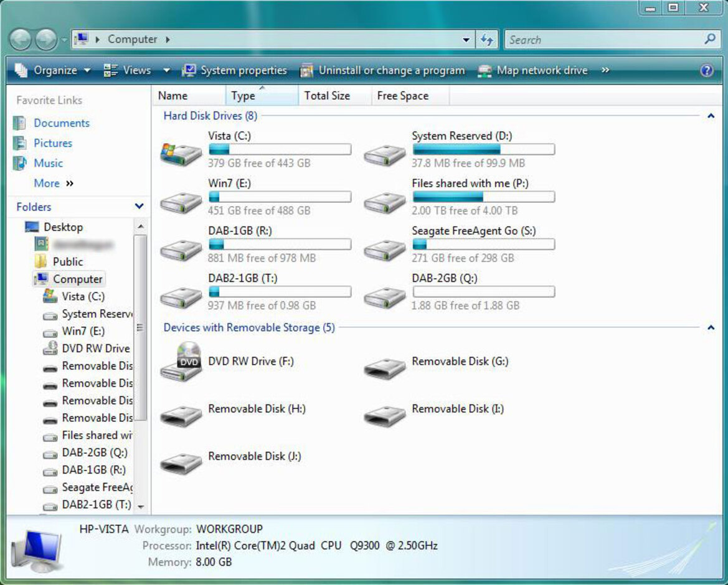Select the DAB2-1GB (T:) drive icon
This screenshot has height=585, width=728.
tap(181, 297)
